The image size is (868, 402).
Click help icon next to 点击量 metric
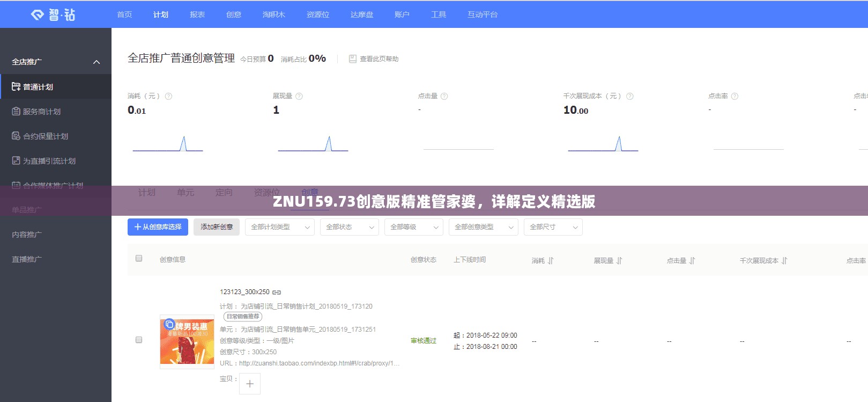pos(444,96)
